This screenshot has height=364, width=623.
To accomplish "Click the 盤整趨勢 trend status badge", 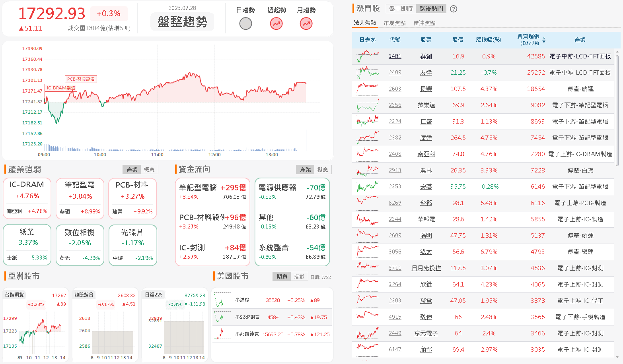I will click(182, 21).
